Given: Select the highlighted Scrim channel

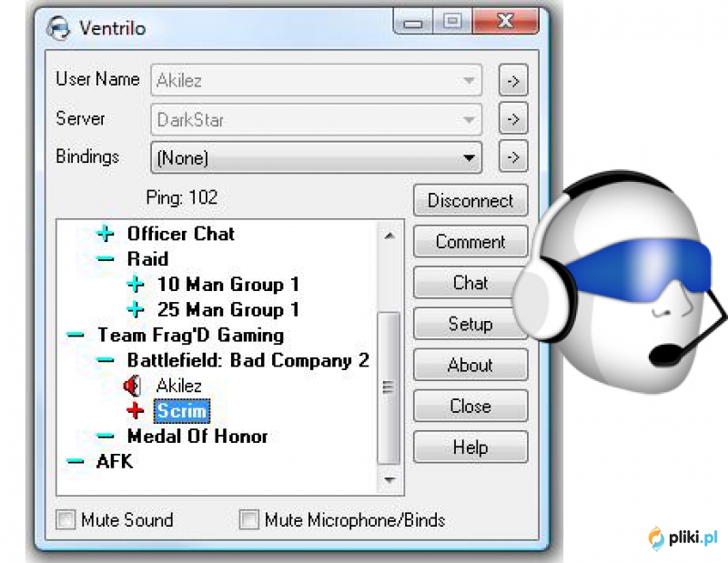Looking at the screenshot, I should click(x=181, y=411).
